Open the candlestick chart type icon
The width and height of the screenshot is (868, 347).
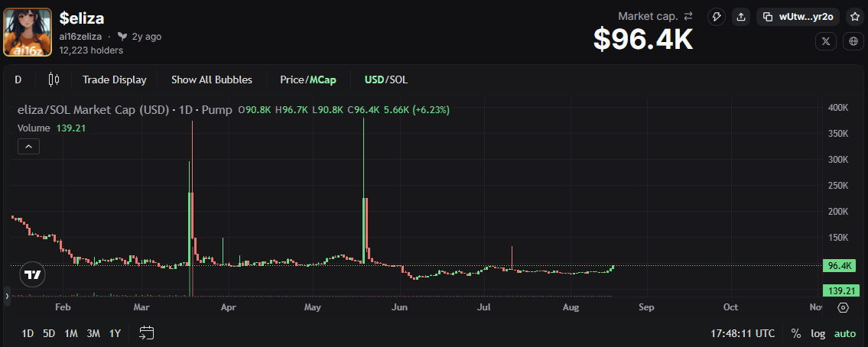(x=54, y=79)
